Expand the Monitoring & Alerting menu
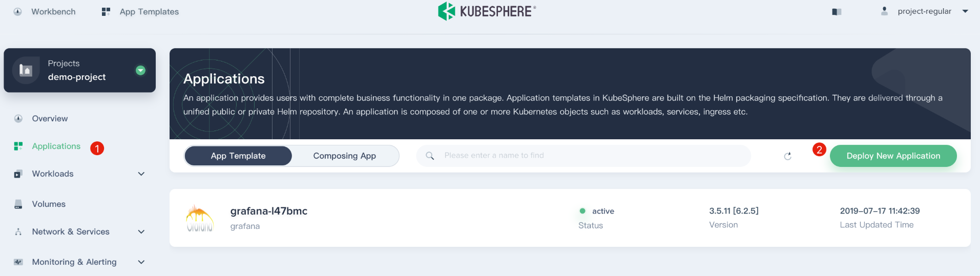This screenshot has height=276, width=980. (141, 262)
